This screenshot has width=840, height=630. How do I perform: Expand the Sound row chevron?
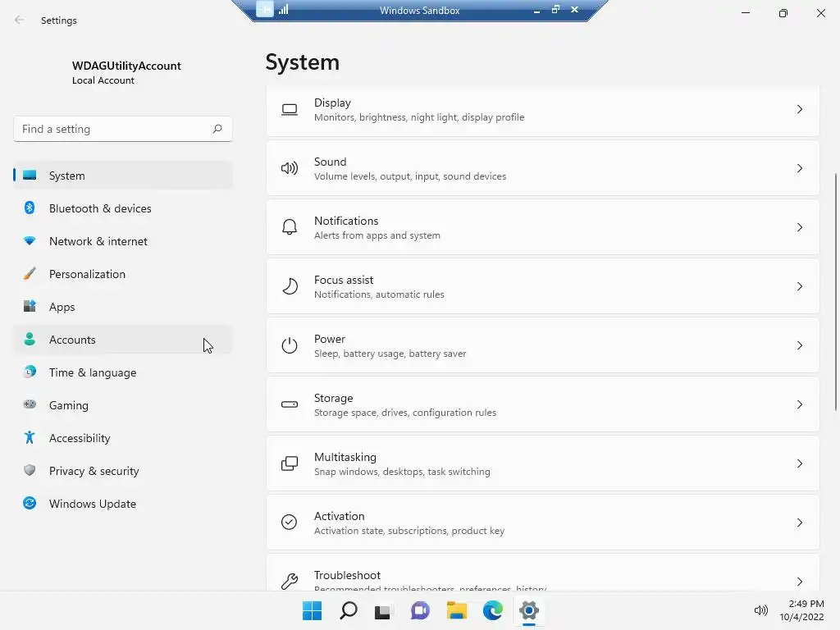(x=799, y=168)
